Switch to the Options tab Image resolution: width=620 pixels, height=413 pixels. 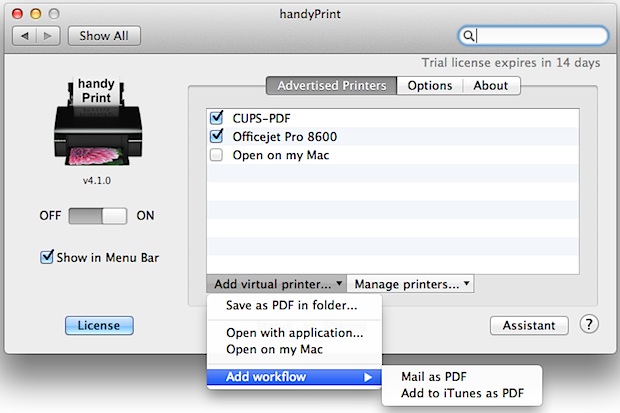[x=429, y=86]
